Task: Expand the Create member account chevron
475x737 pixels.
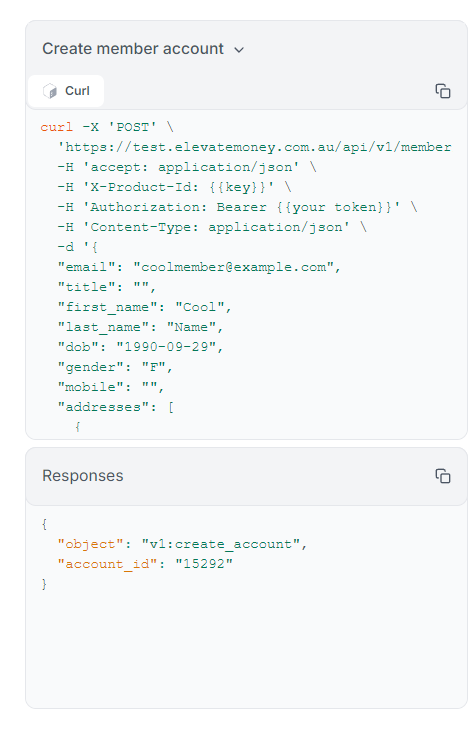Action: (x=239, y=50)
